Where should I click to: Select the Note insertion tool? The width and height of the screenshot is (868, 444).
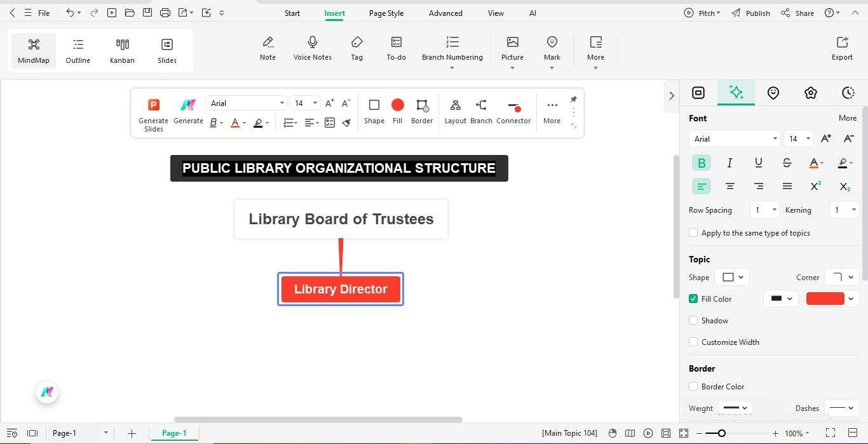268,48
